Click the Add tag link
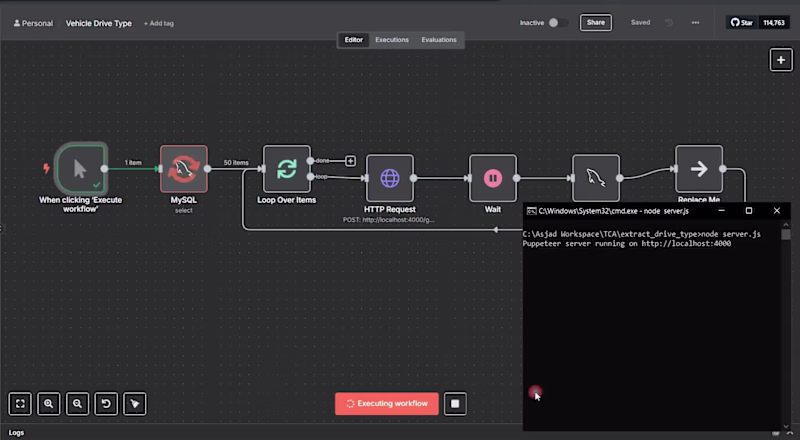Screen dimensions: 800x440 pyautogui.click(x=159, y=23)
